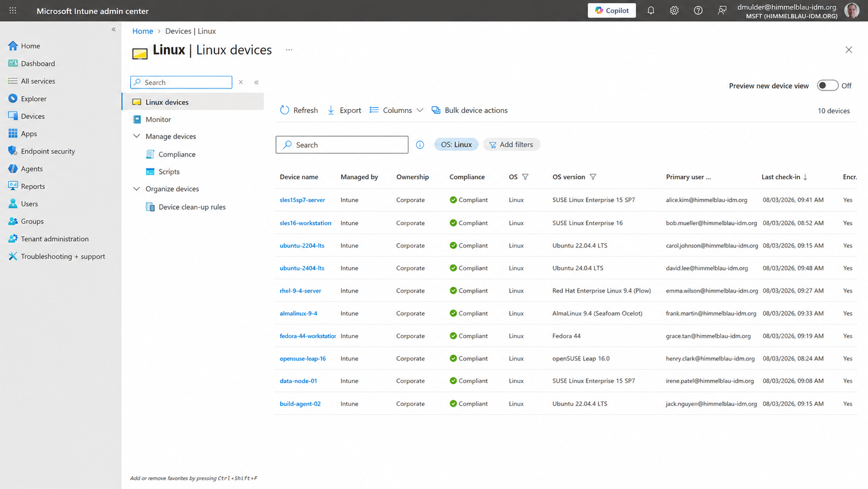
Task: Click 'openSUSE Leap 16.0' cell
Action: pyautogui.click(x=581, y=359)
